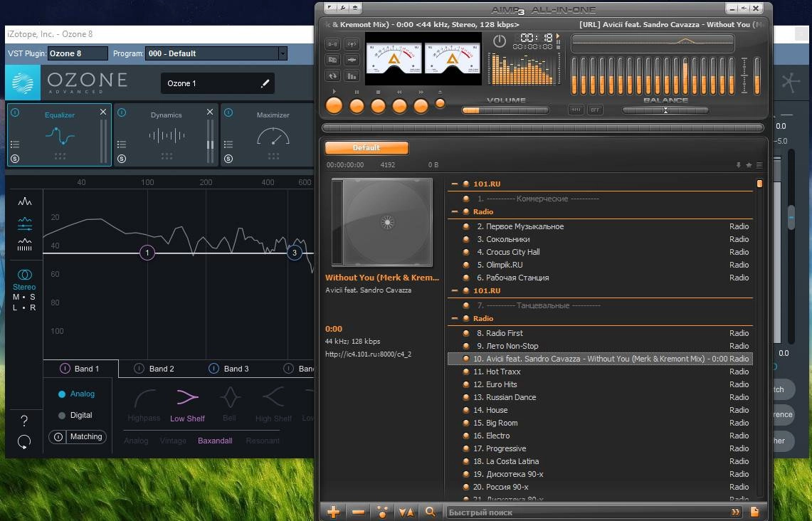Select station Сокольники in playlist
The height and width of the screenshot is (521, 812).
coord(600,239)
